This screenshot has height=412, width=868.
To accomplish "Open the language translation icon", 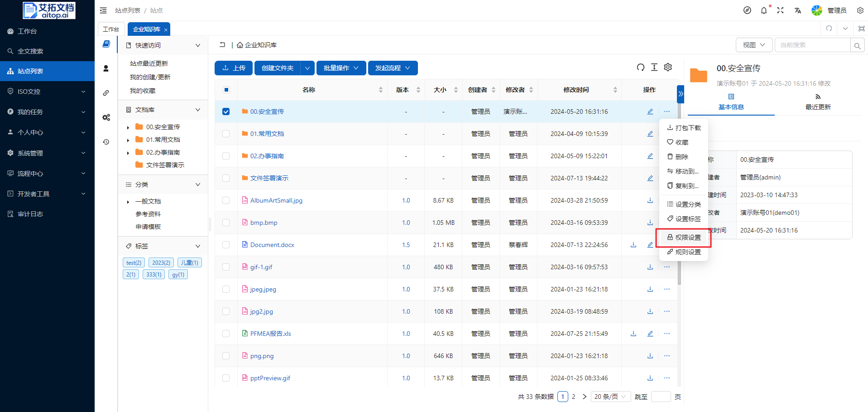I will (x=797, y=10).
